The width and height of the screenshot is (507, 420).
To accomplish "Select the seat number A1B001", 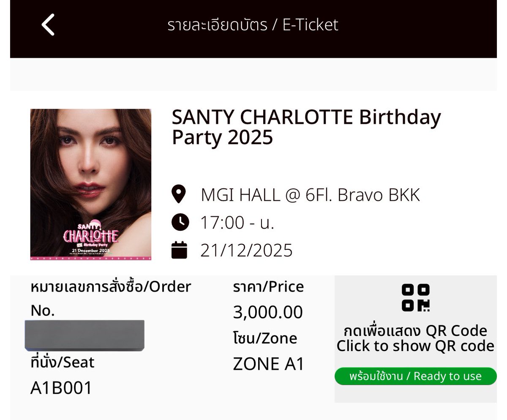I will click(x=61, y=388).
